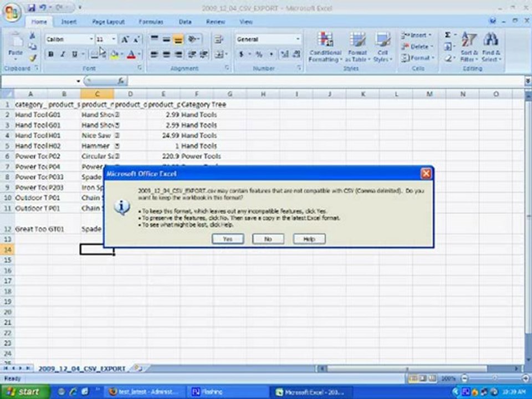
Task: Align text right
Action: (178, 54)
